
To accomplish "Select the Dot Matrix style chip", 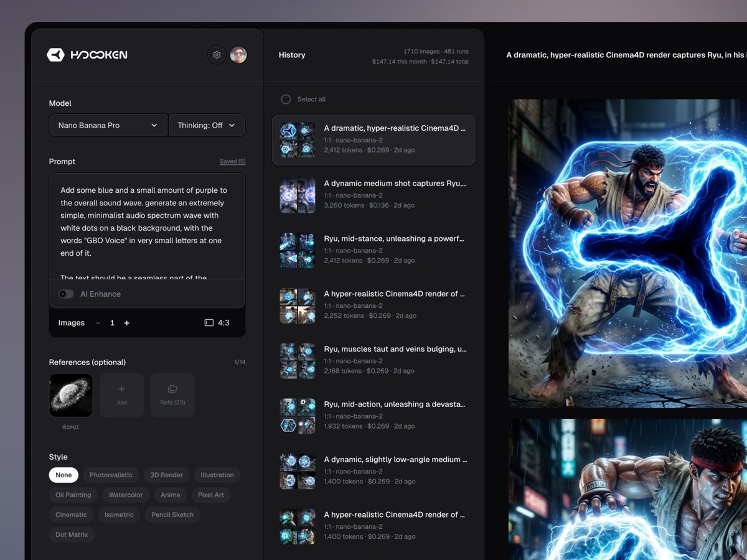I will point(72,534).
